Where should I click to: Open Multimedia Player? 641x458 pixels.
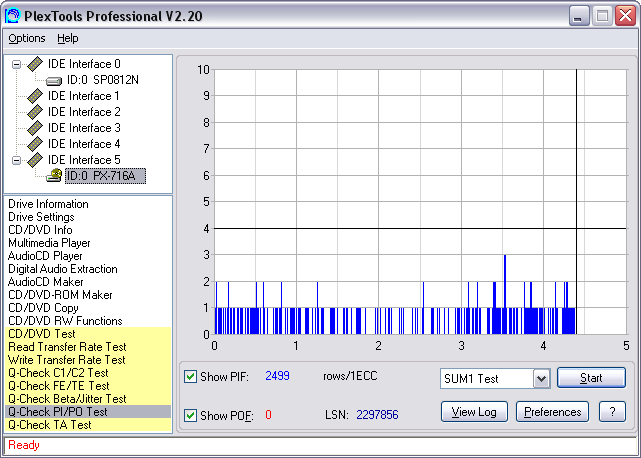[x=49, y=243]
